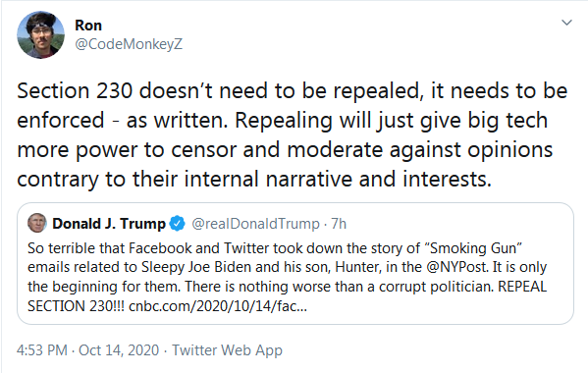Viewport: 588px width, 373px height.
Task: Click the Oct 14, 2020 date
Action: (x=119, y=350)
